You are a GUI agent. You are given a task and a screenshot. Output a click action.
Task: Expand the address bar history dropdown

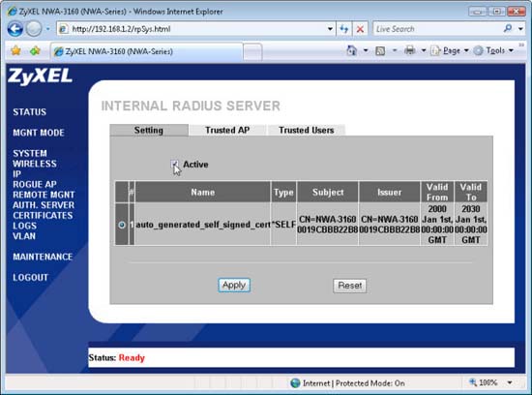click(x=330, y=29)
